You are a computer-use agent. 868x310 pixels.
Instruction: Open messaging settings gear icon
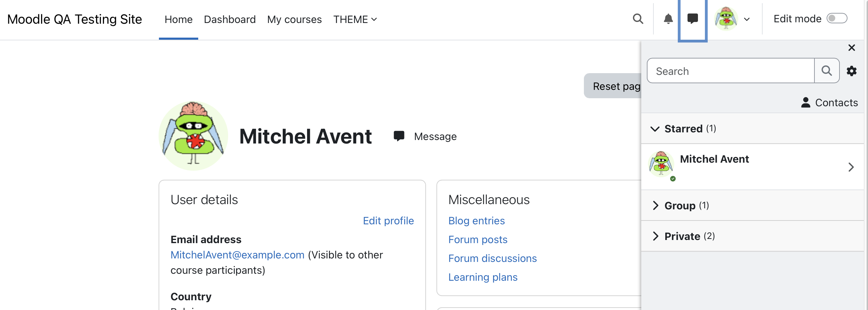(851, 71)
